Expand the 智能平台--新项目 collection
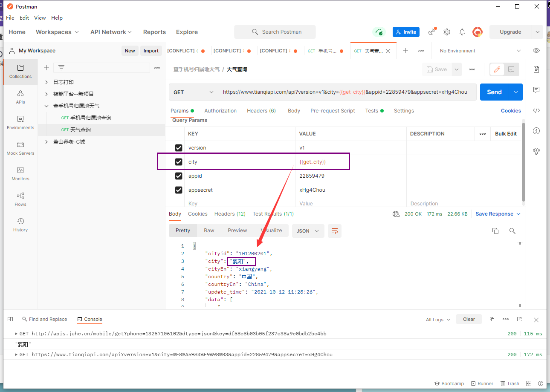 [x=46, y=94]
